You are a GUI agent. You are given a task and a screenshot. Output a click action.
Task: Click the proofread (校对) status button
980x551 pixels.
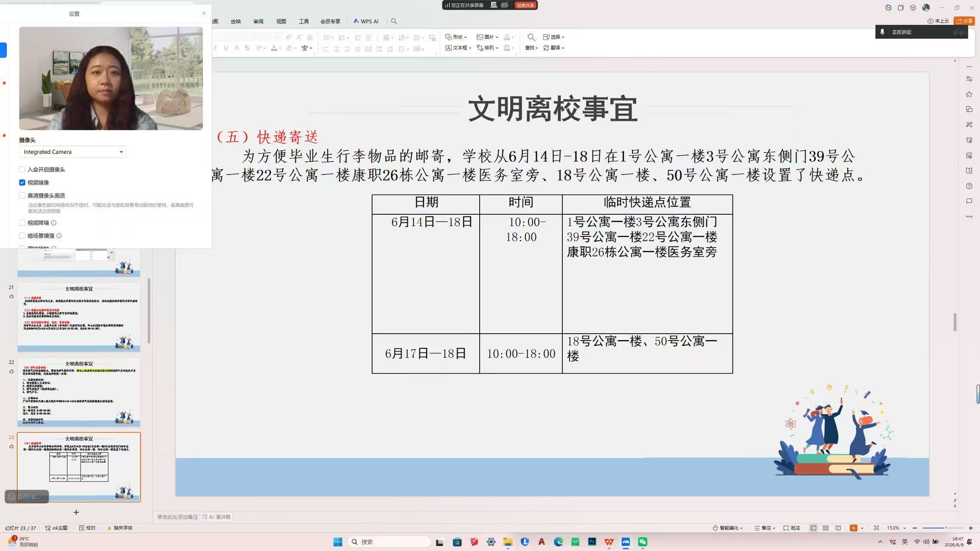pos(87,528)
